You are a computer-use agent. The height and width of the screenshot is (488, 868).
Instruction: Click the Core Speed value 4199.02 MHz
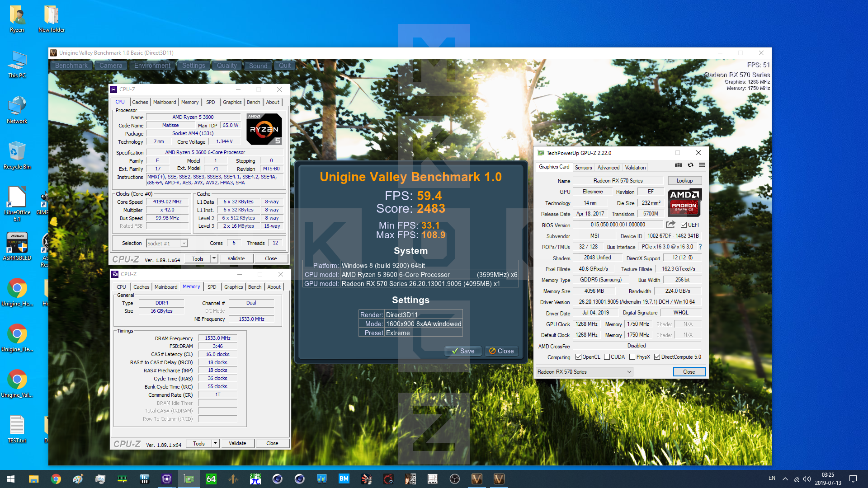(167, 202)
